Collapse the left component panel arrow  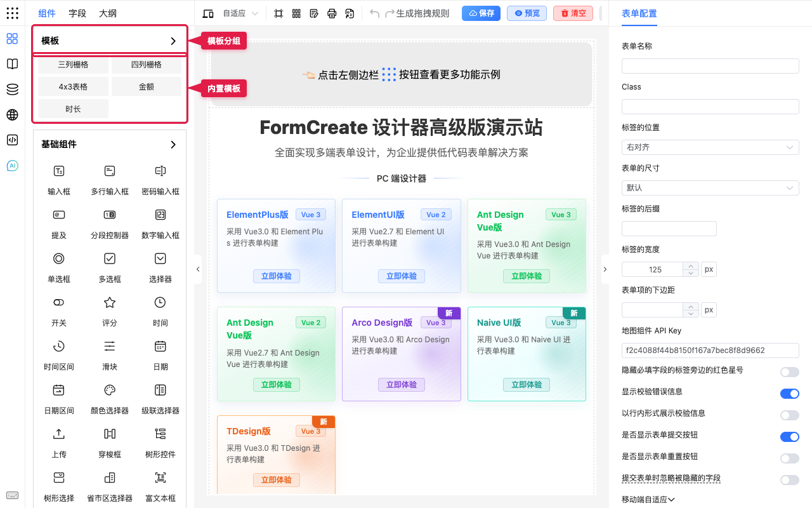click(198, 269)
